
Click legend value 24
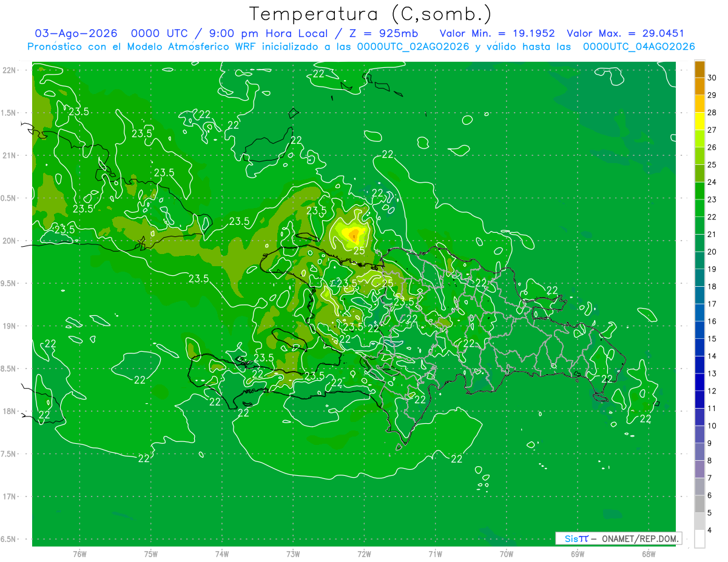[712, 182]
